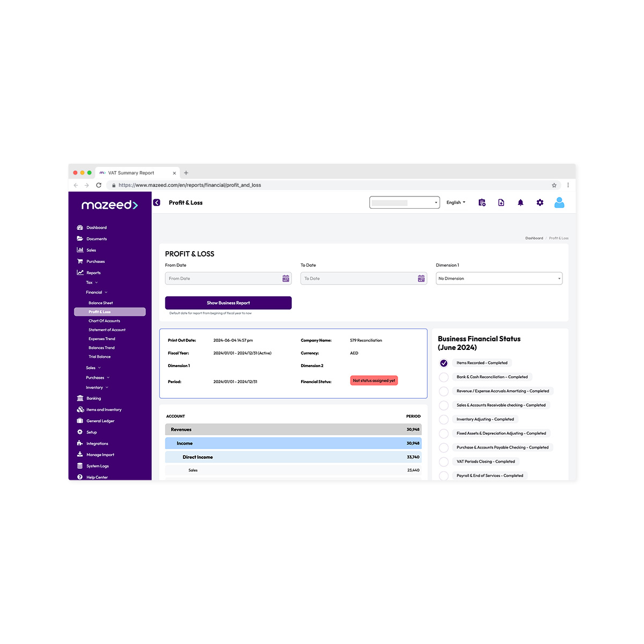Open notifications bell icon
The image size is (644, 644).
(x=521, y=203)
